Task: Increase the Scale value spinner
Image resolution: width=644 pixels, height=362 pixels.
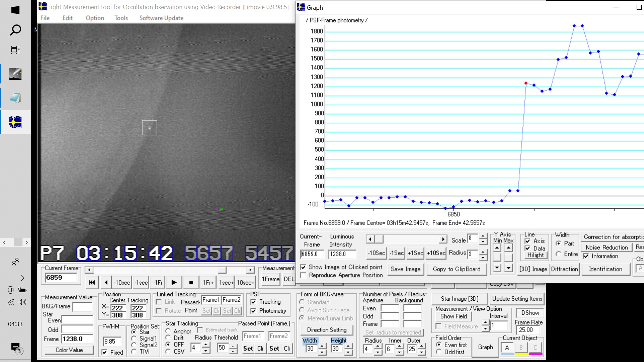Action: (x=483, y=236)
